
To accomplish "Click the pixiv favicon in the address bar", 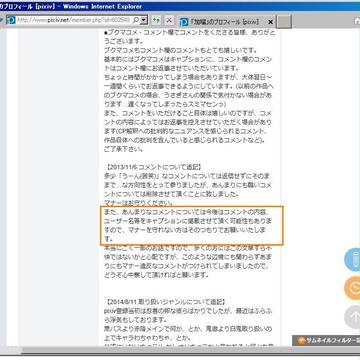I will coord(11,20).
